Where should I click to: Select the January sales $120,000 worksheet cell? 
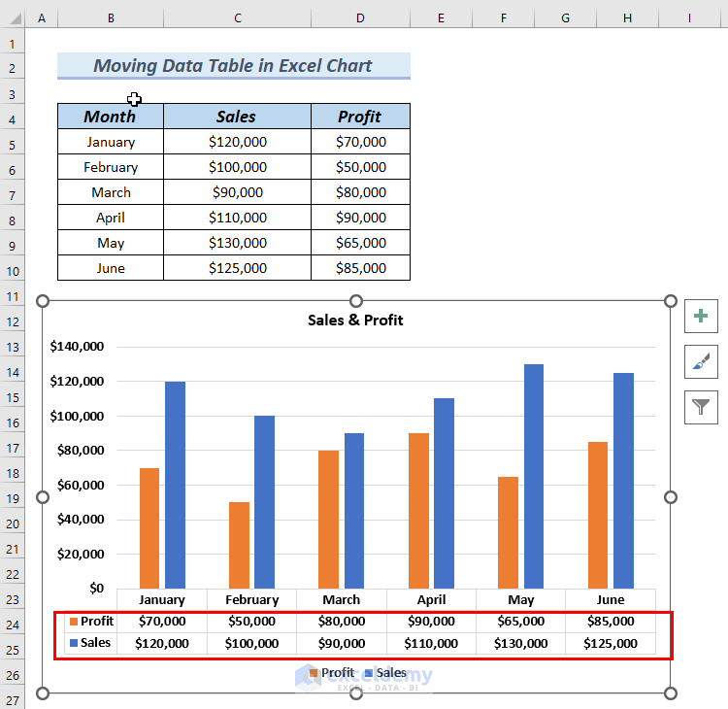coord(237,142)
